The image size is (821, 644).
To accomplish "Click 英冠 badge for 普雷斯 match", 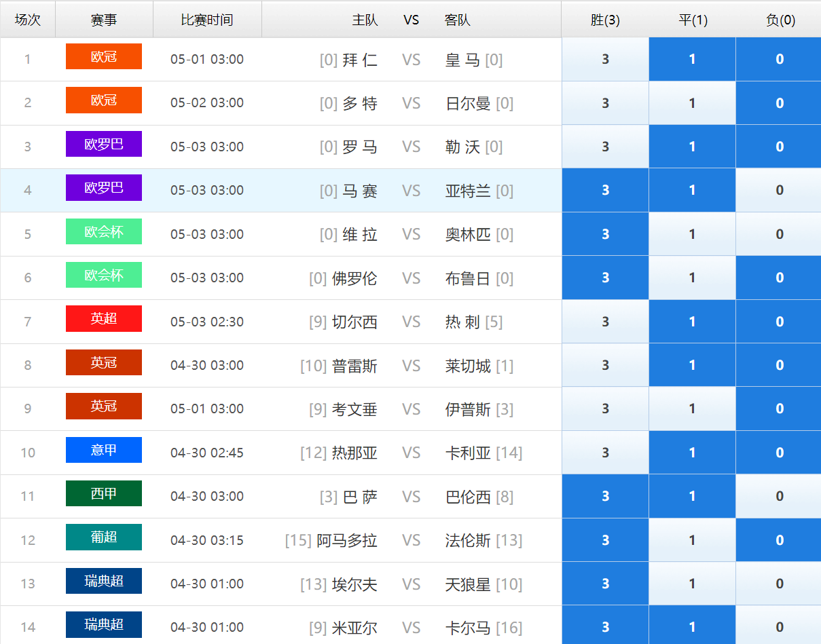I will click(x=104, y=362).
